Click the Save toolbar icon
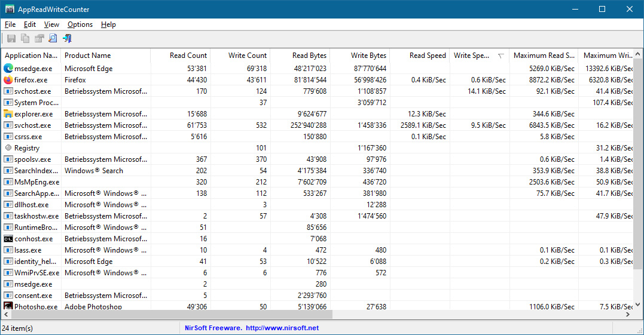The image size is (644, 335). [x=11, y=39]
